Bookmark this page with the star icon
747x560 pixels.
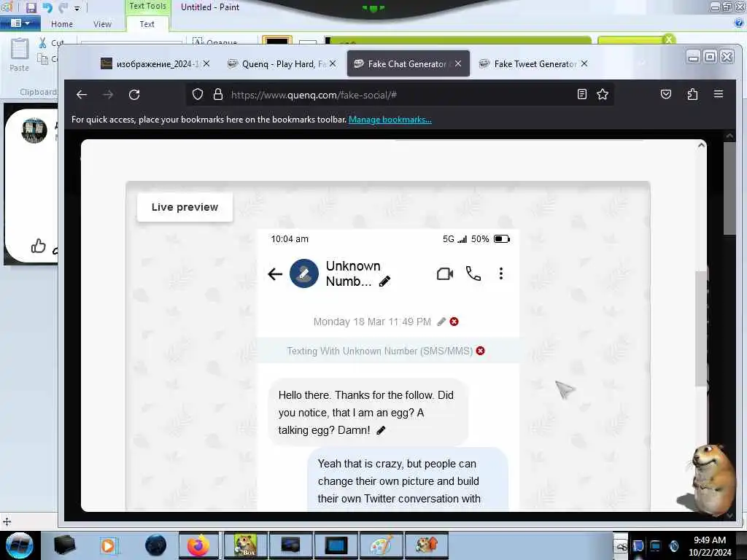point(603,94)
